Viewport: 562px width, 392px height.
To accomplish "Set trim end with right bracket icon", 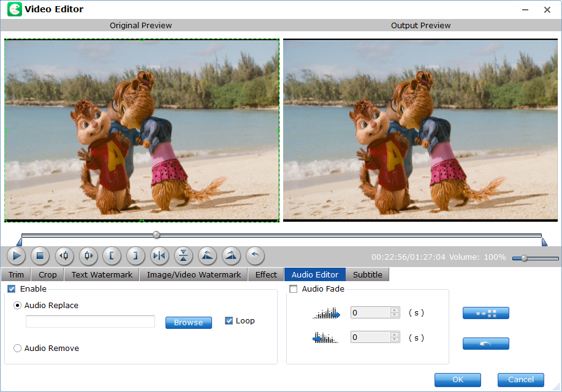I will pyautogui.click(x=135, y=255).
